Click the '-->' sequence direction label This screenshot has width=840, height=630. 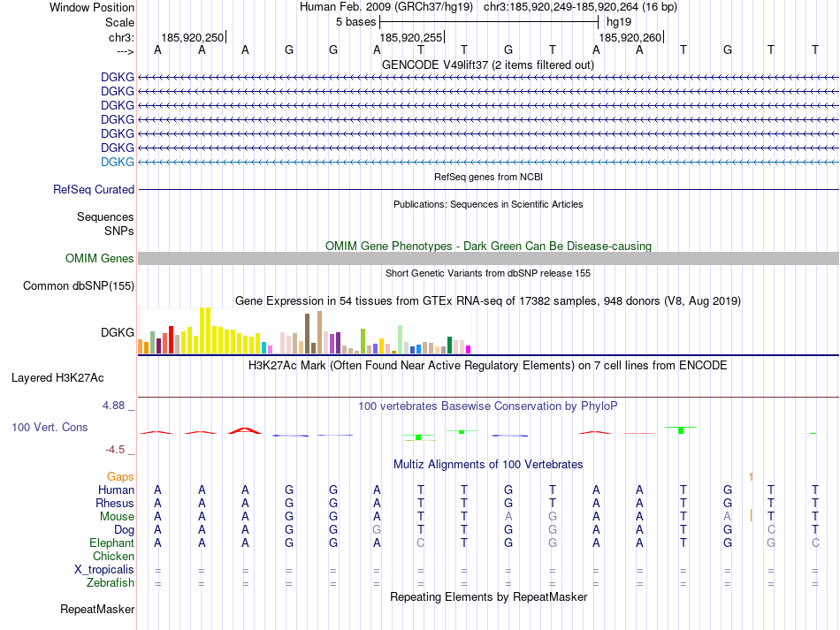[x=126, y=51]
